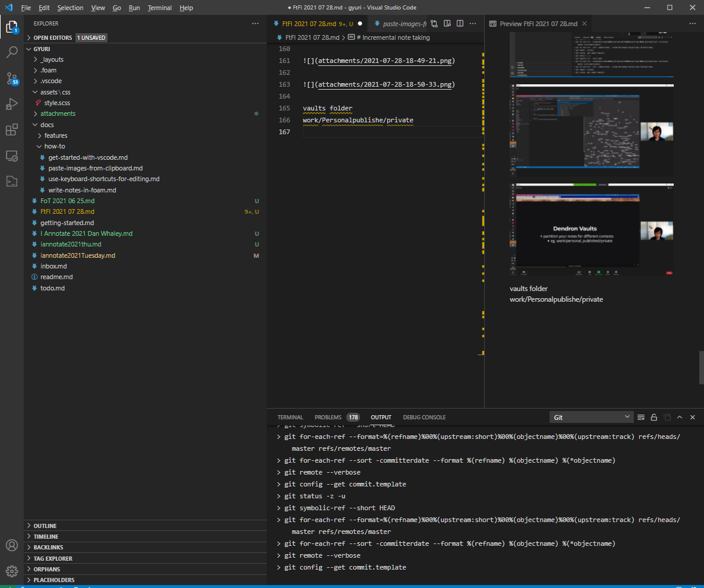
Task: Split the editor to the right
Action: pos(460,23)
